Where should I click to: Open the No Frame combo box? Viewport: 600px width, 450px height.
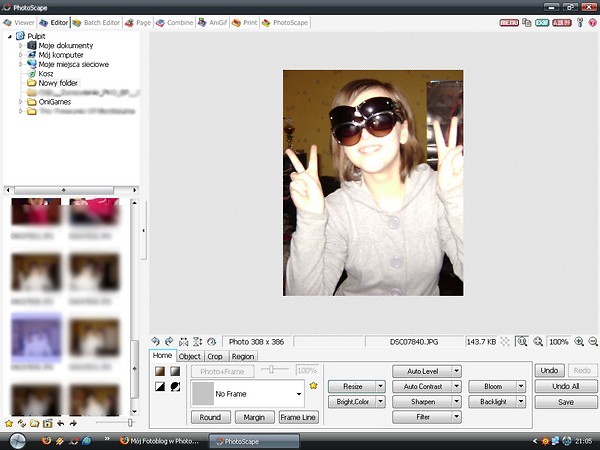click(248, 393)
